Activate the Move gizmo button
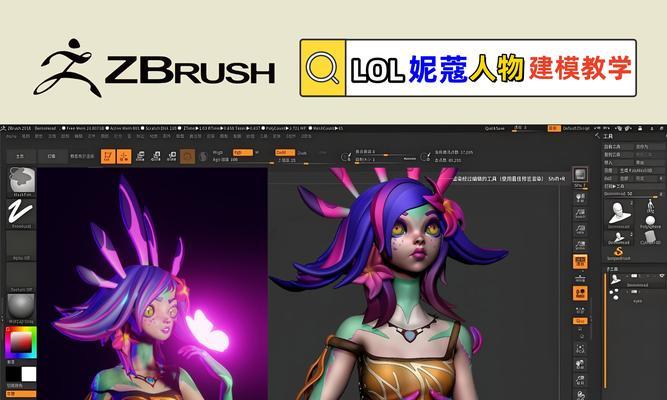Image resolution: width=667 pixels, height=400 pixels. coord(140,156)
